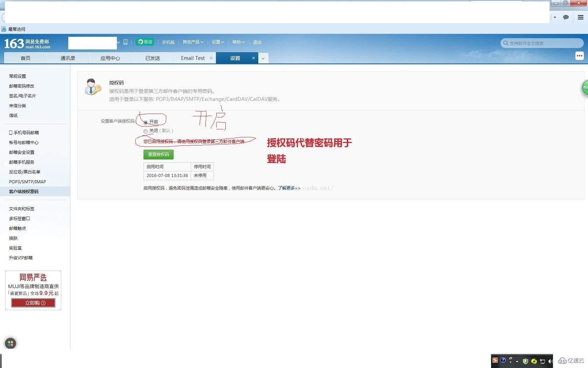Open 升级VIP邮箱 in the sidebar
This screenshot has width=588, height=368.
(x=21, y=258)
